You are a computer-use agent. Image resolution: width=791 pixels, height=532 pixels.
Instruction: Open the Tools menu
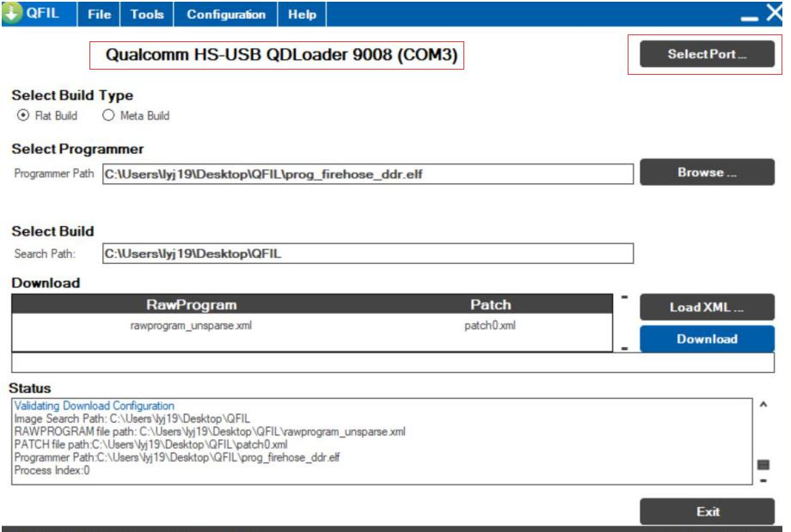[147, 14]
